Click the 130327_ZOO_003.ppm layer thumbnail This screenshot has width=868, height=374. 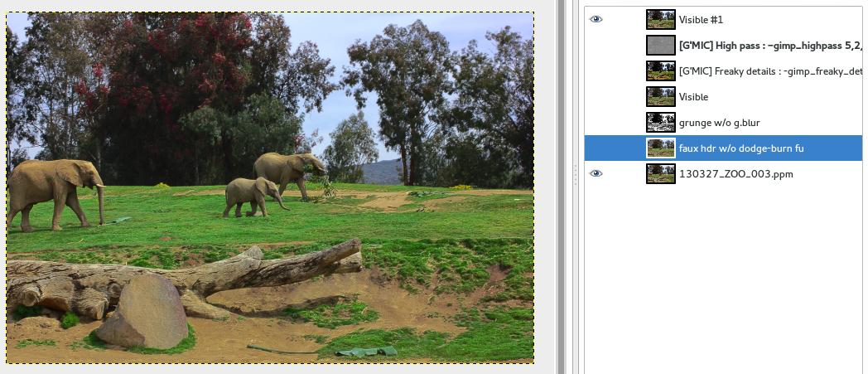[660, 173]
